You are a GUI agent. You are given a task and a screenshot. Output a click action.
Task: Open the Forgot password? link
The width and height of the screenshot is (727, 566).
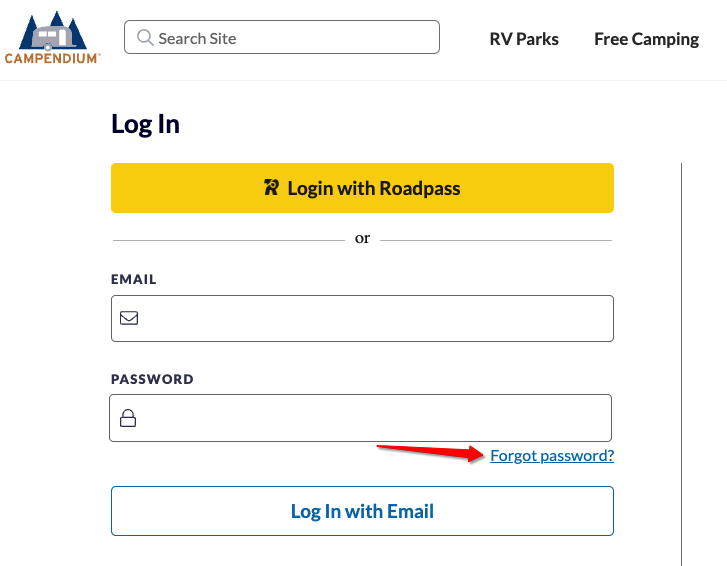[552, 456]
